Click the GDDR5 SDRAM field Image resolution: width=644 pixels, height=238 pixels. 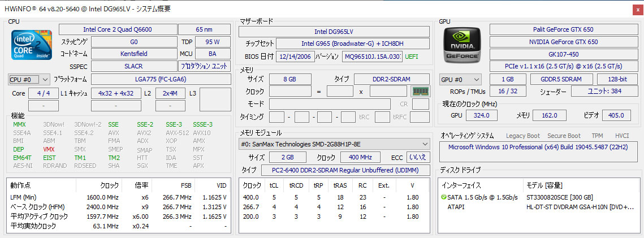[561, 80]
